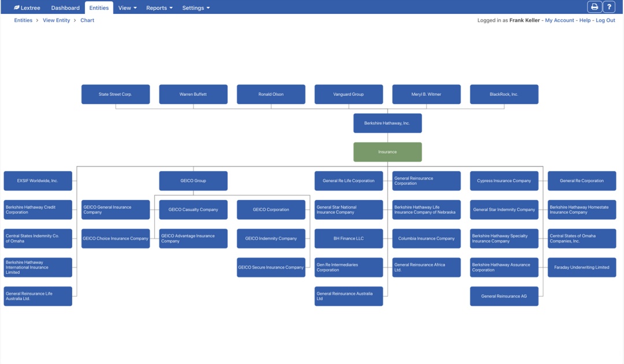Open the GEICO Group node
This screenshot has width=624, height=364.
pyautogui.click(x=193, y=181)
